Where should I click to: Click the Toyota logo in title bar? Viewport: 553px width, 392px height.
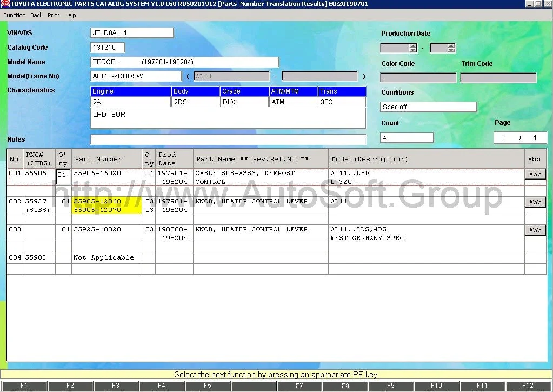click(4, 4)
